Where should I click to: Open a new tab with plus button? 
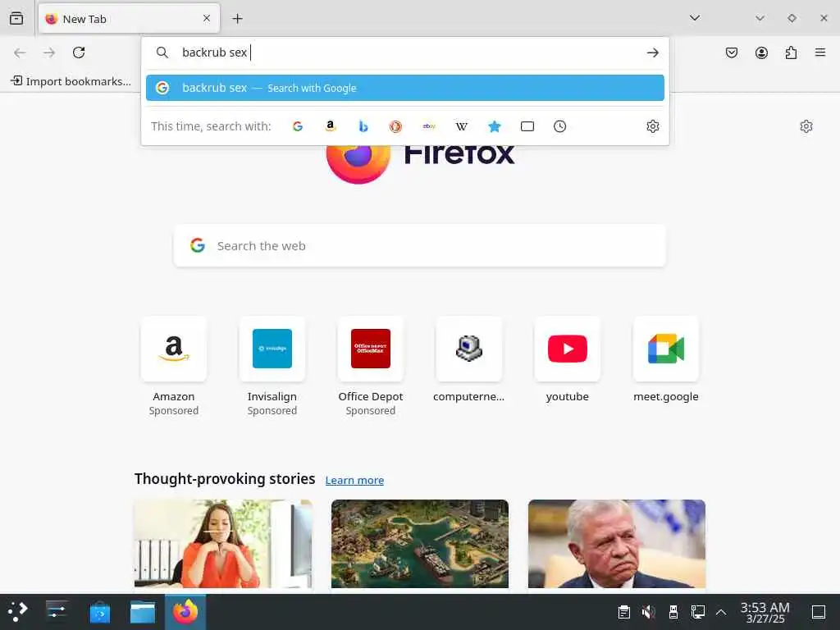click(x=237, y=19)
